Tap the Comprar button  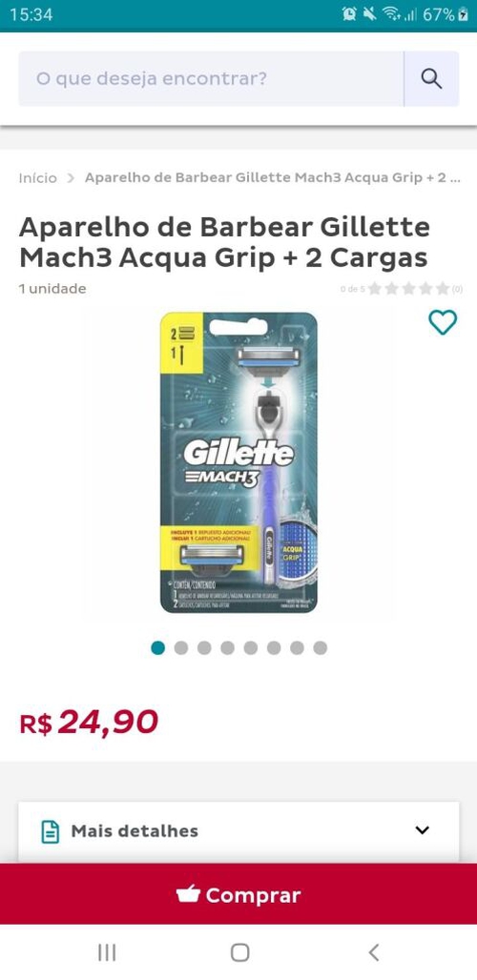tap(238, 894)
